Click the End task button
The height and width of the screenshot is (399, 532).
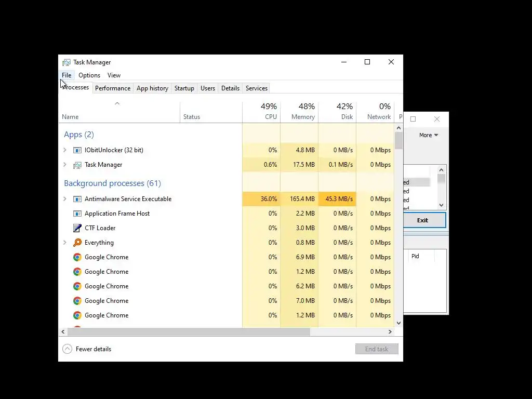(377, 349)
